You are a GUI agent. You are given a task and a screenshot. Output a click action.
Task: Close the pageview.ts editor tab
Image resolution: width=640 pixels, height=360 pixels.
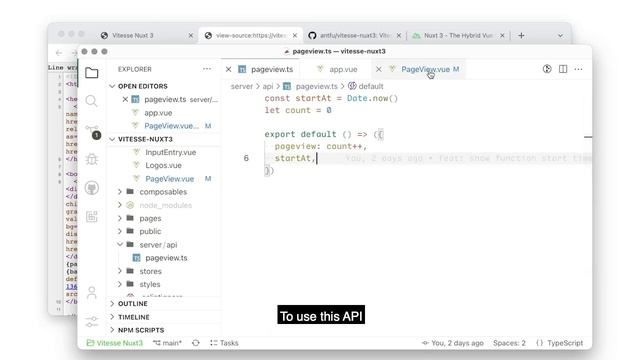(x=229, y=69)
